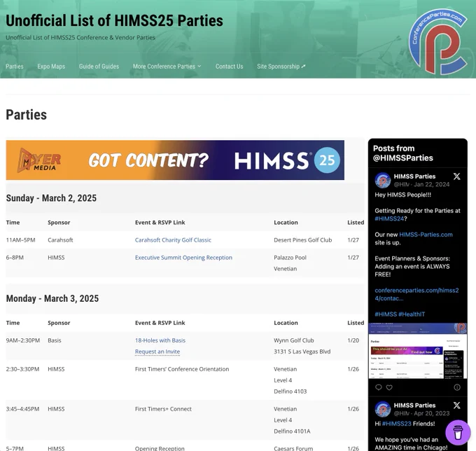Viewport: 476px width, 451px height.
Task: Click the First Timers' Conference Orientation event
Action: click(x=182, y=369)
